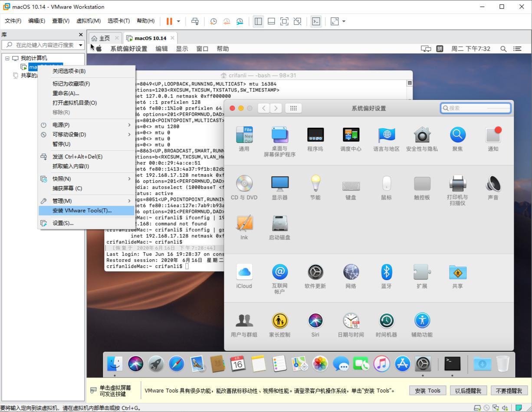Take a snapshot toolbar icon
This screenshot has width=532, height=412.
pyautogui.click(x=213, y=21)
